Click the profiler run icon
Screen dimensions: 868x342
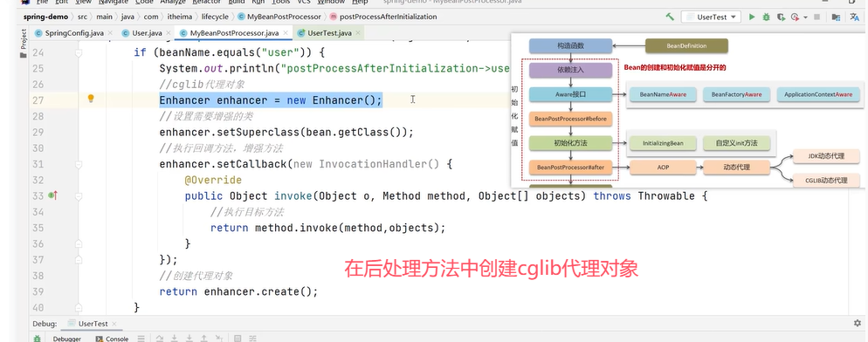(x=796, y=17)
